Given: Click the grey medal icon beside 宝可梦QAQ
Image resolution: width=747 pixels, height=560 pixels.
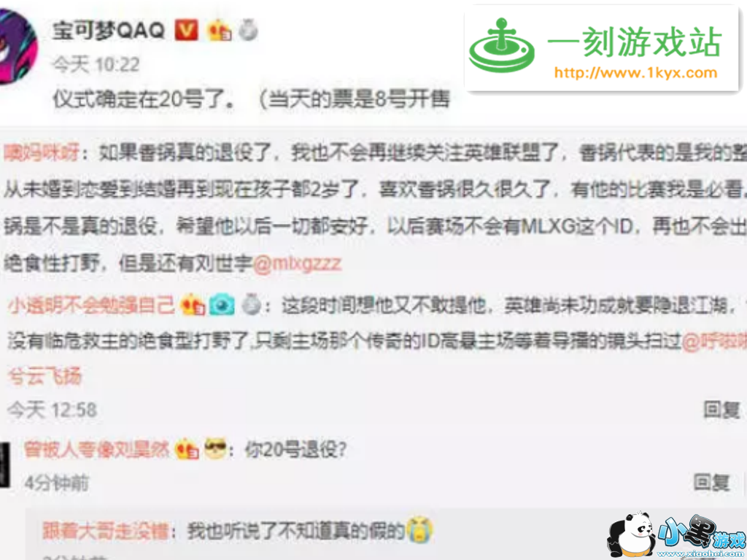Looking at the screenshot, I should (x=248, y=31).
